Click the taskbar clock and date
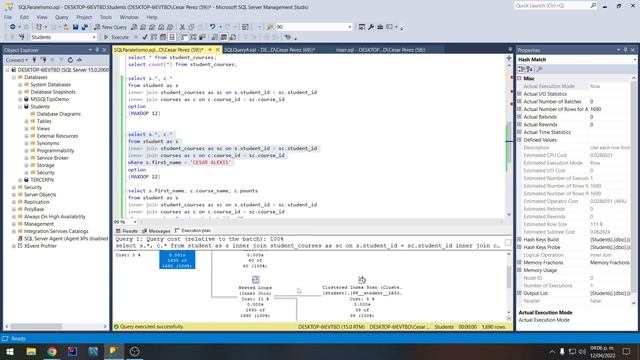This screenshot has height=360, width=640. coord(602,351)
